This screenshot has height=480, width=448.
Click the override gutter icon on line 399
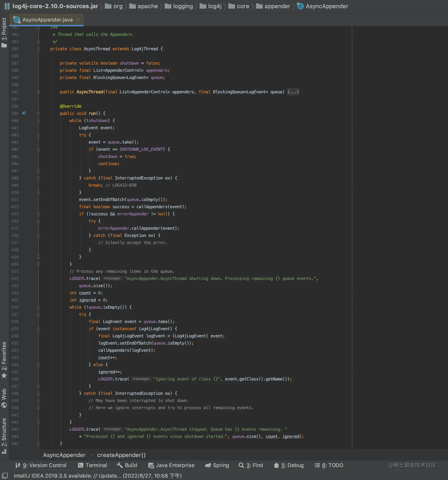click(24, 113)
